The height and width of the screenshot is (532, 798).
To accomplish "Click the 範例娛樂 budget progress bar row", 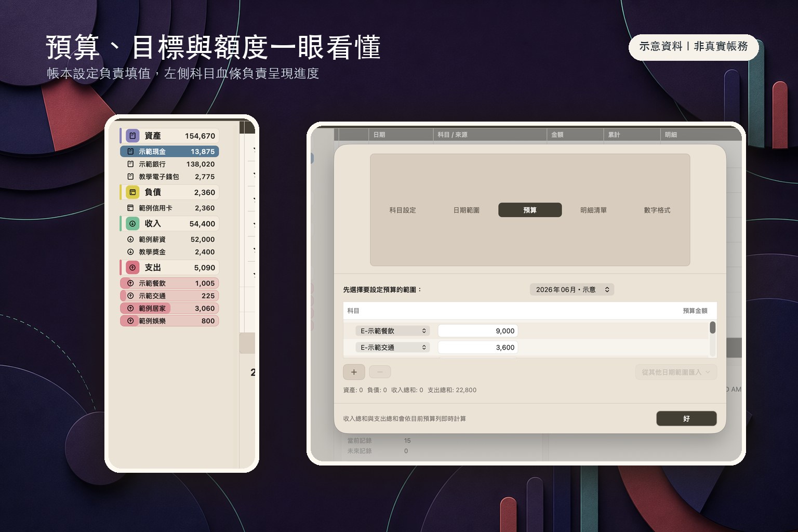I will click(x=169, y=321).
